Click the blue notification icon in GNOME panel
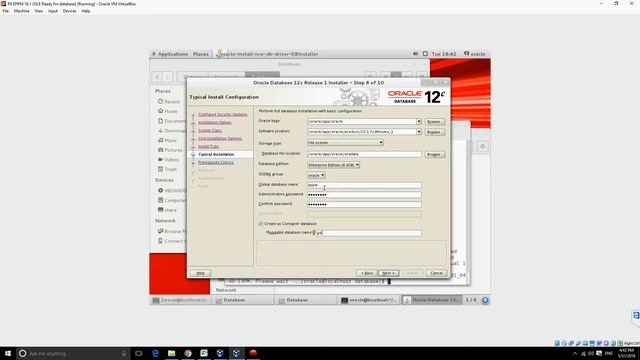Screen dimensions: 640x360 coord(485,300)
